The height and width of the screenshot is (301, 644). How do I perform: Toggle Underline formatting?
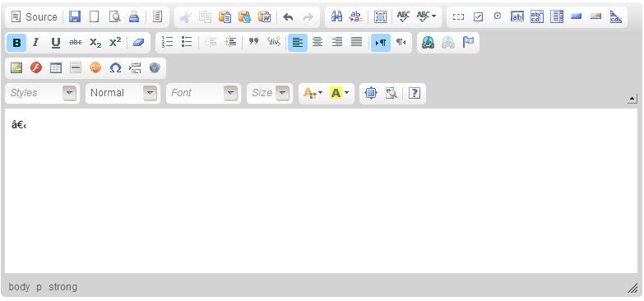56,42
